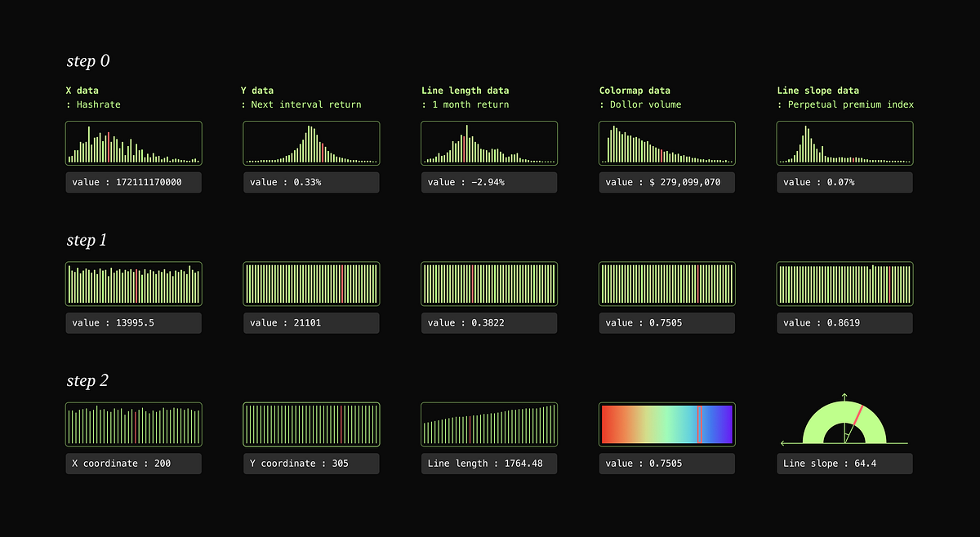The image size is (980, 537).
Task: Click the step 2 heading
Action: coord(86,380)
